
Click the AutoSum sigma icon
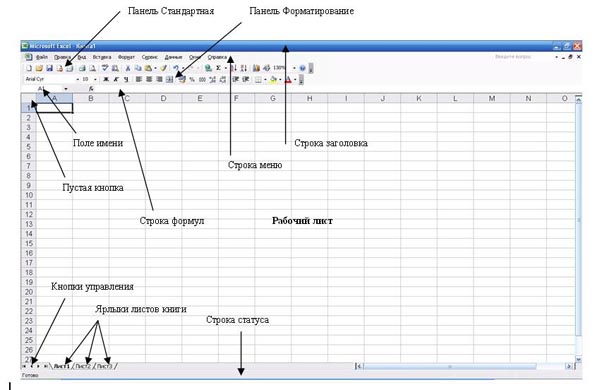point(218,68)
